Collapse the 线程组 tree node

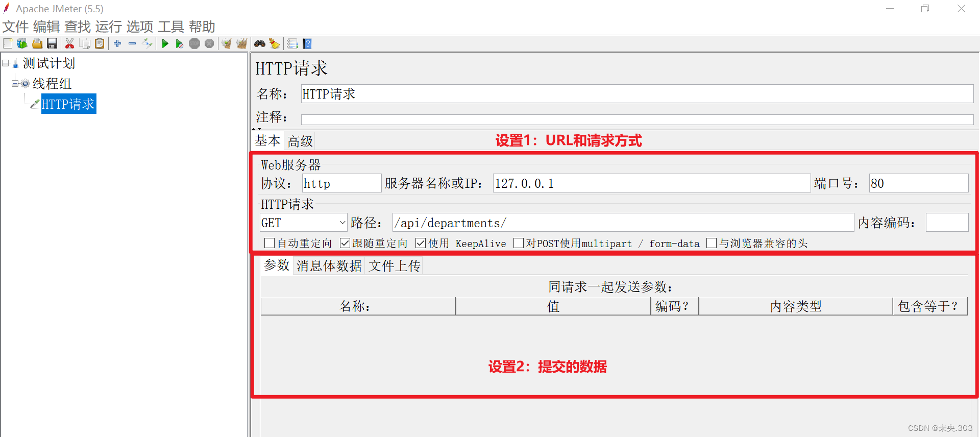tap(15, 83)
